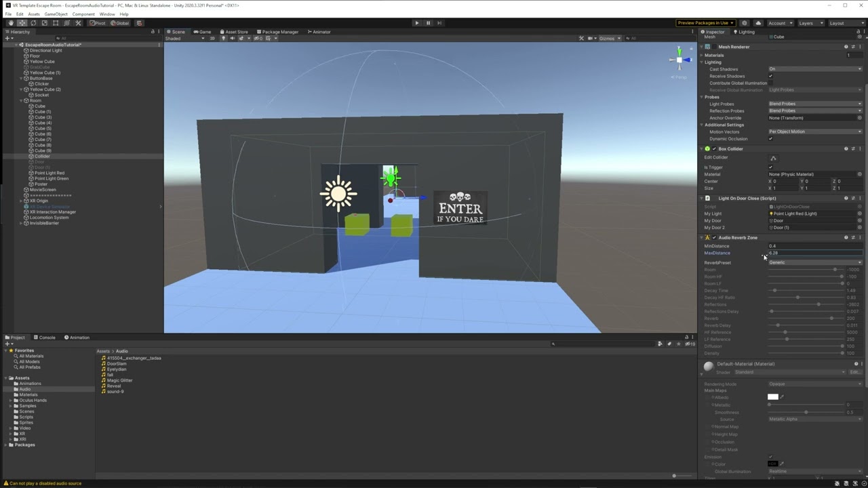
Task: Select the Hand tool in the toolbar
Action: pyautogui.click(x=11, y=23)
